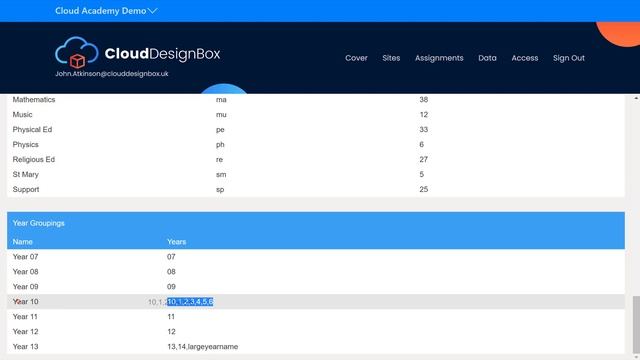This screenshot has width=640, height=360.
Task: Click the '13,14,largeyearname' years value
Action: 202,347
